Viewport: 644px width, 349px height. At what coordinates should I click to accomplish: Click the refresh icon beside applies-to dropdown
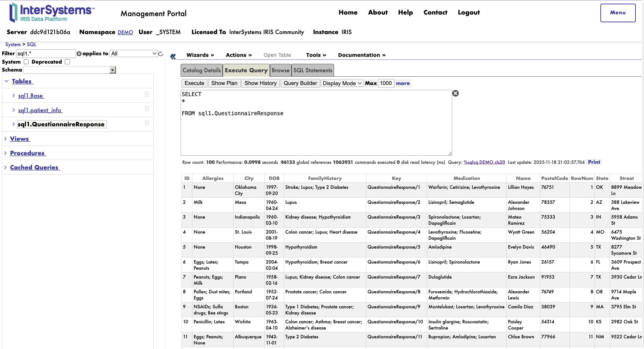point(161,54)
